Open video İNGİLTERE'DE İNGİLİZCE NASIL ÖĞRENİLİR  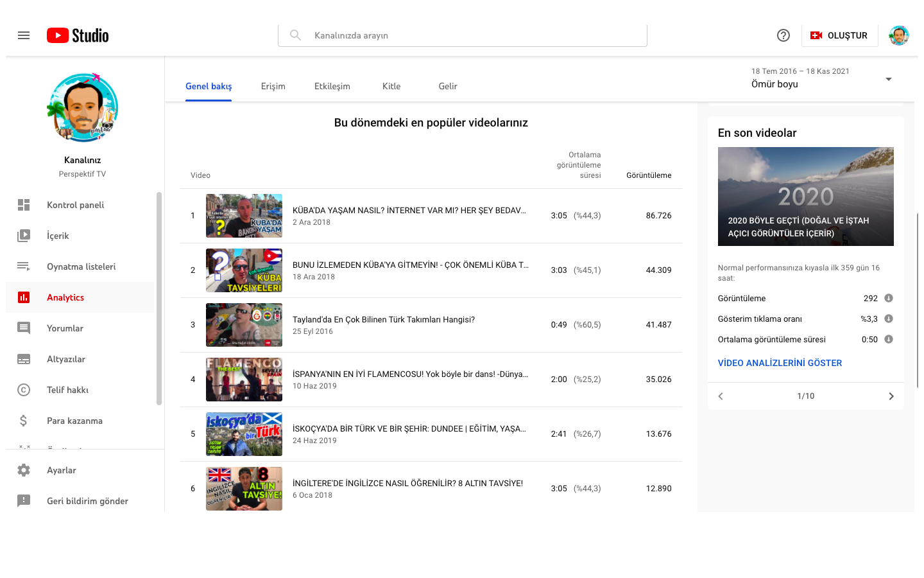407,484
